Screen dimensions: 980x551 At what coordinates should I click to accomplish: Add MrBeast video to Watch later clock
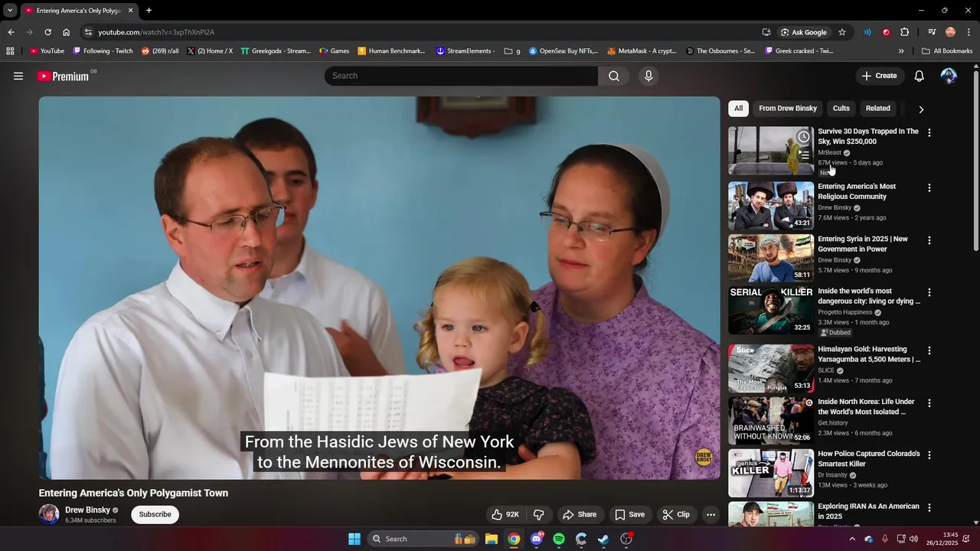coord(803,137)
